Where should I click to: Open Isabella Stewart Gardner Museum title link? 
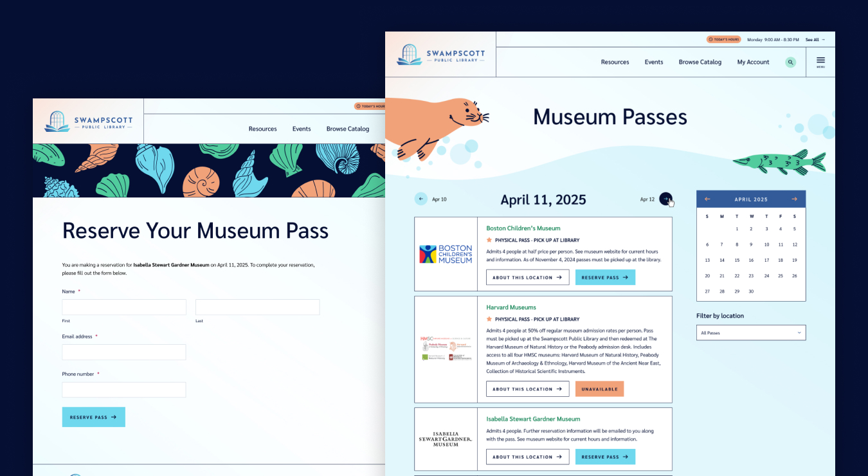coord(533,419)
